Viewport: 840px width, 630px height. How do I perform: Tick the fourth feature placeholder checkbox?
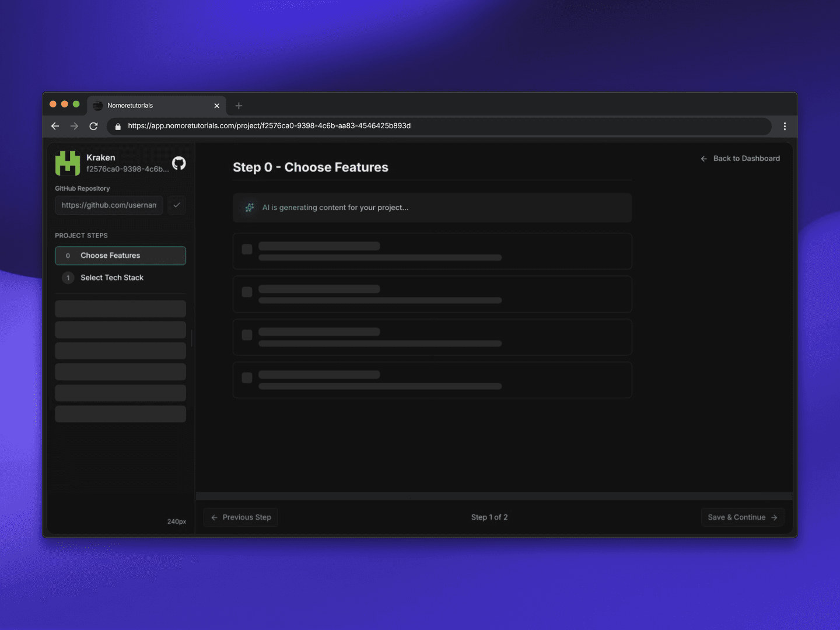247,378
